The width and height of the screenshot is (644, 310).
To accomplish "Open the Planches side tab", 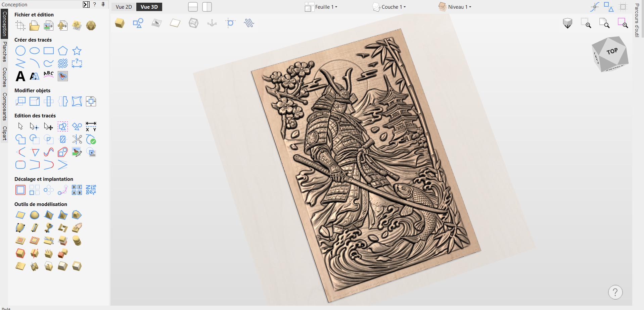I will [4, 52].
